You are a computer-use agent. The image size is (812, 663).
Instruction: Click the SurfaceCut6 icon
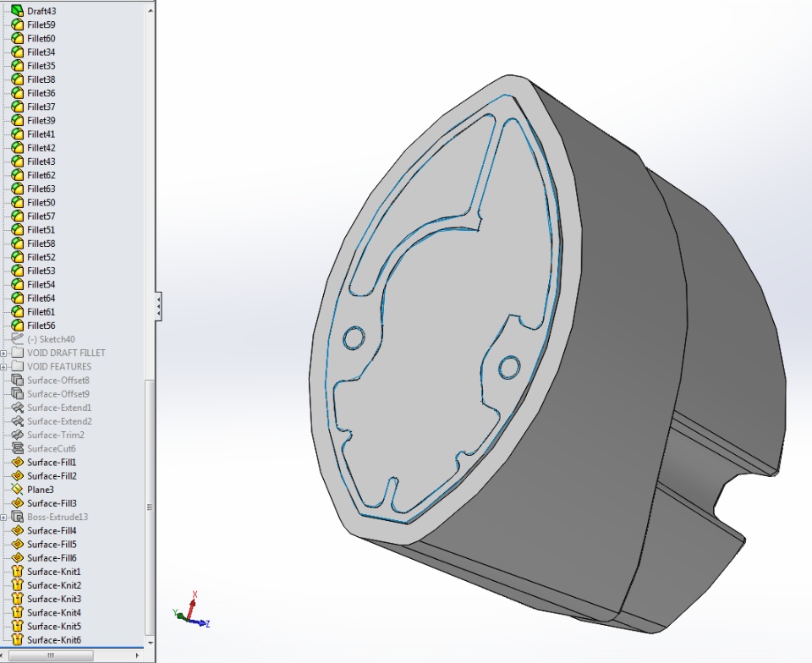click(18, 449)
